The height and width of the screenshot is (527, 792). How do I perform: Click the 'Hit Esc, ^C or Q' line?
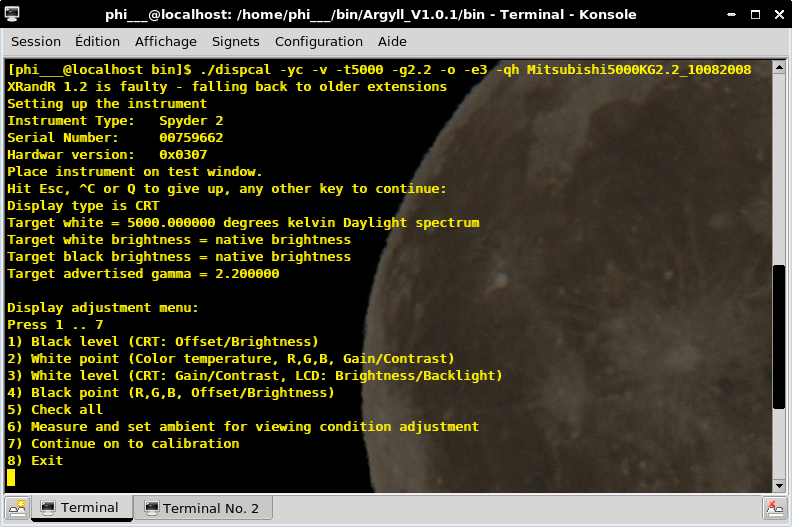pyautogui.click(x=227, y=189)
